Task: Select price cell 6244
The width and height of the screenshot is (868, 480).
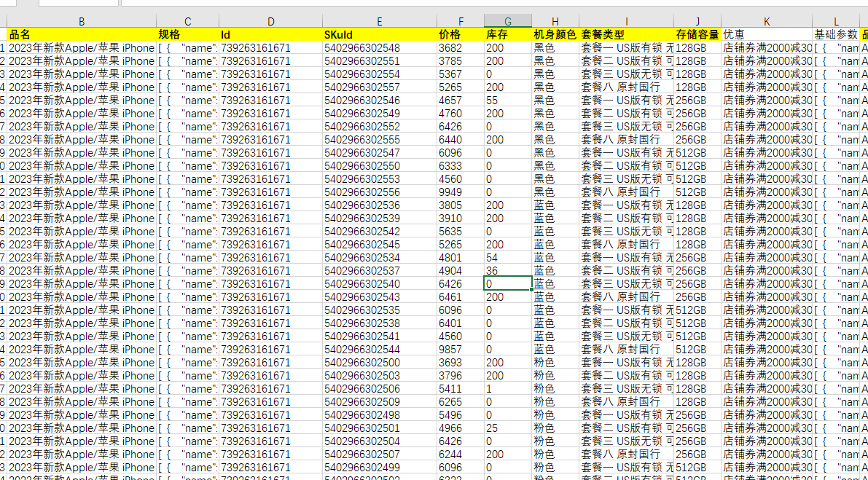Action: pos(461,454)
